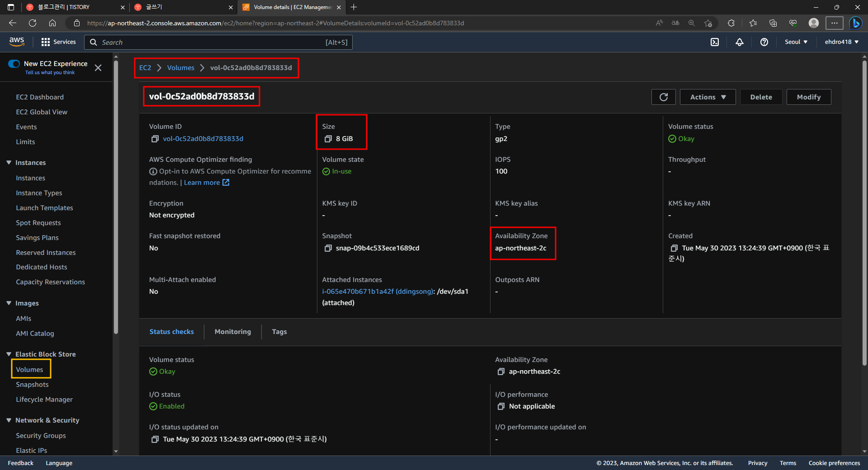Open the Services grid menu
The height and width of the screenshot is (470, 868).
pos(58,42)
